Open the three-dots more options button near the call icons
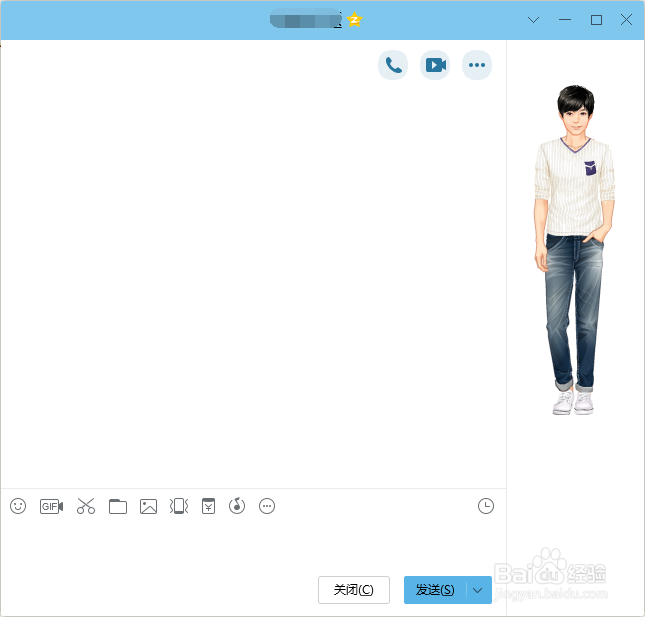Image resolution: width=645 pixels, height=617 pixels. pos(477,65)
